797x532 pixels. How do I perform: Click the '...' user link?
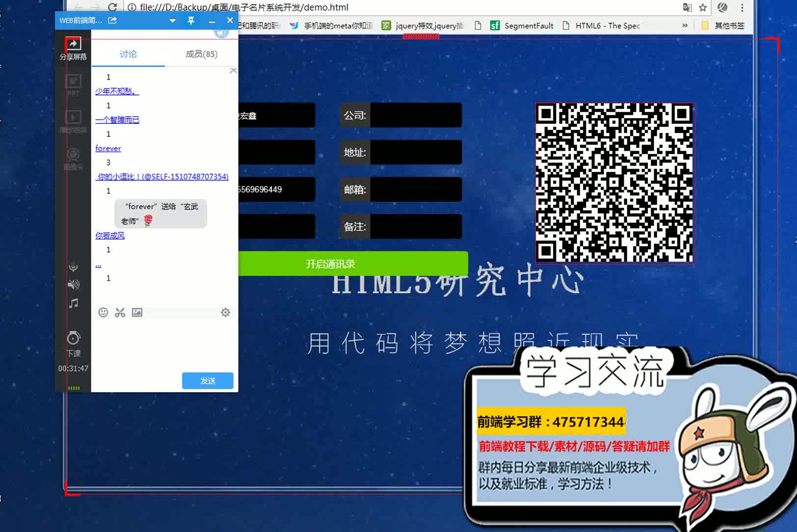[x=98, y=265]
